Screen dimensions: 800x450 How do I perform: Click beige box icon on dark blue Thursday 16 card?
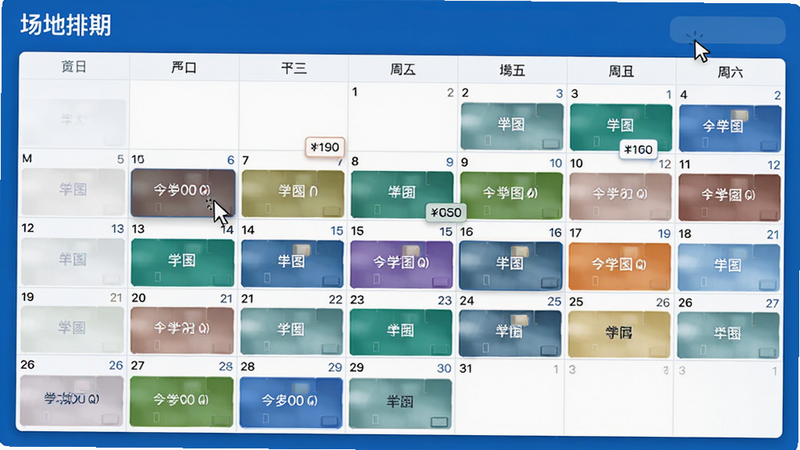click(519, 252)
